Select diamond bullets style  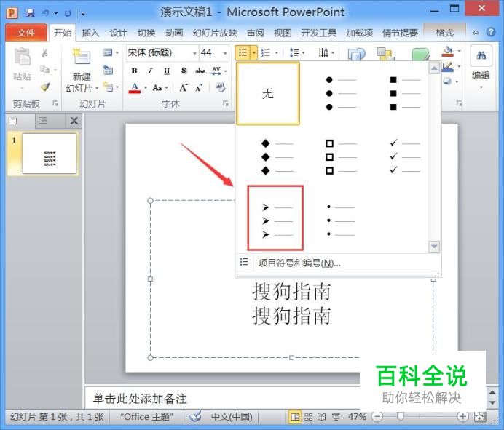click(277, 157)
